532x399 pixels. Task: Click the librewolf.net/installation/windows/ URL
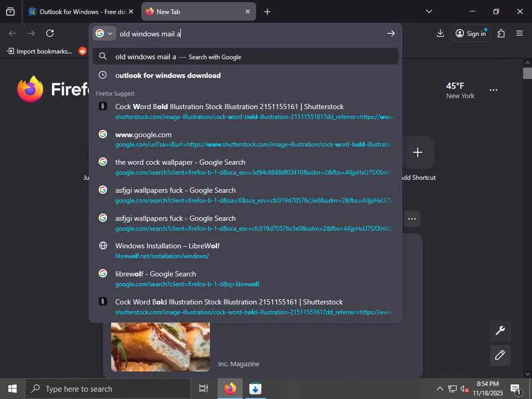[x=162, y=256]
